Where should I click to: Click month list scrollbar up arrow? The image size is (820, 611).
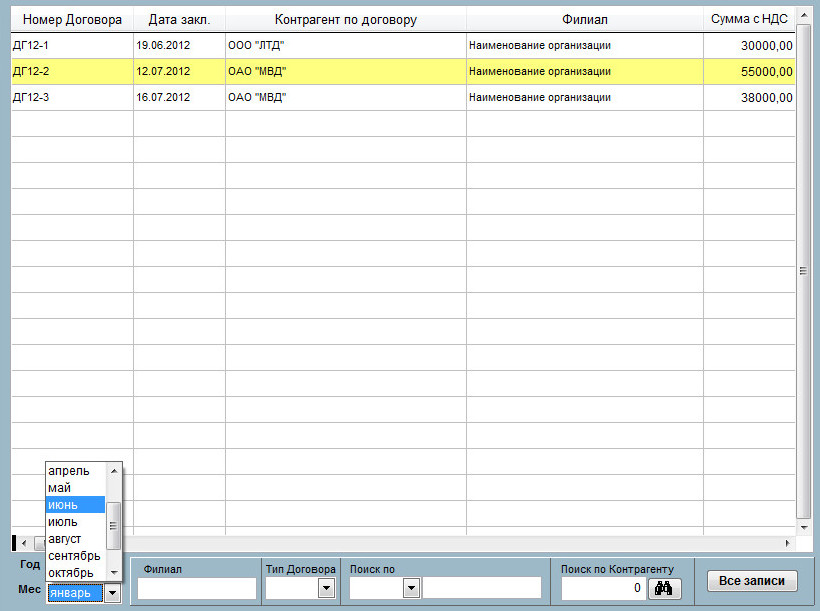113,471
